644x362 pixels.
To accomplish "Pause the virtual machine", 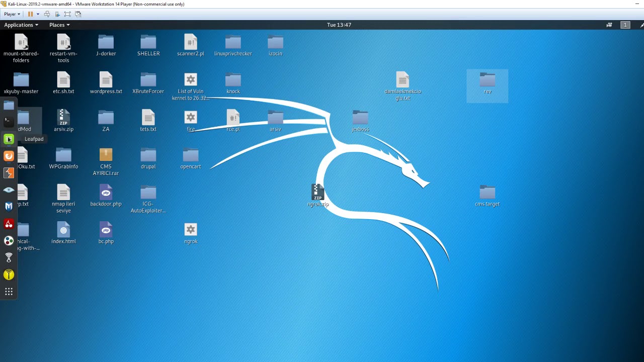I will 30,14.
